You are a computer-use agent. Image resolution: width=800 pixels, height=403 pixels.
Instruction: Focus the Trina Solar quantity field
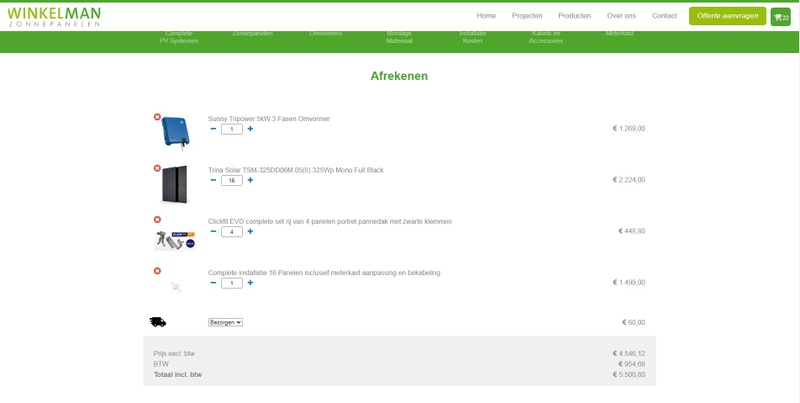[232, 181]
